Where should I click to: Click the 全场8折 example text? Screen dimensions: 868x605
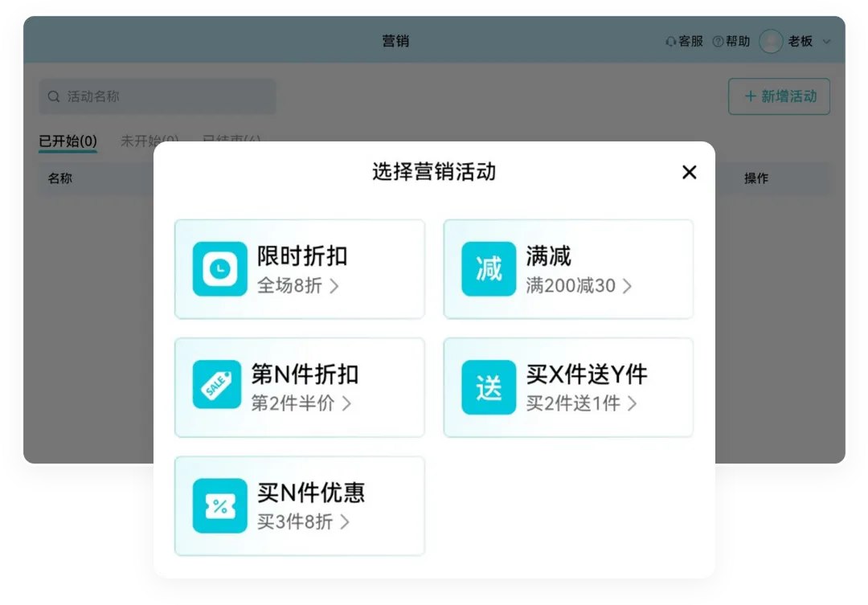[289, 285]
